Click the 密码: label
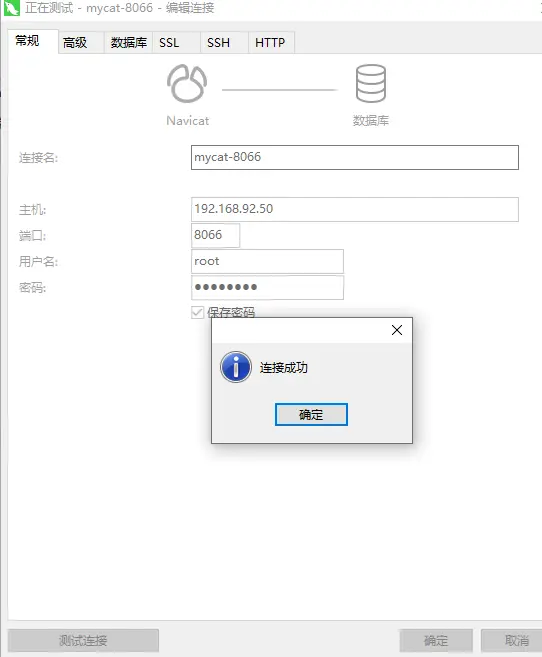The image size is (542, 657). [x=32, y=288]
